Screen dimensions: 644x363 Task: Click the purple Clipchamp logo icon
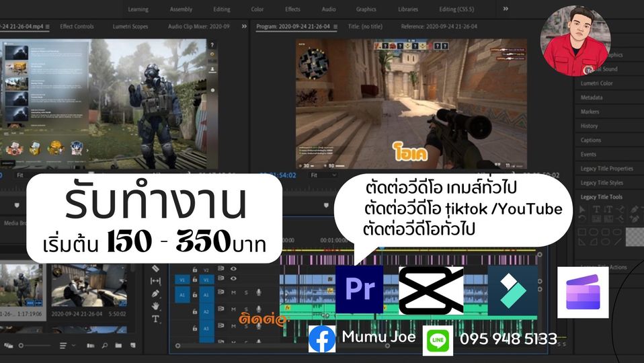coord(582,292)
